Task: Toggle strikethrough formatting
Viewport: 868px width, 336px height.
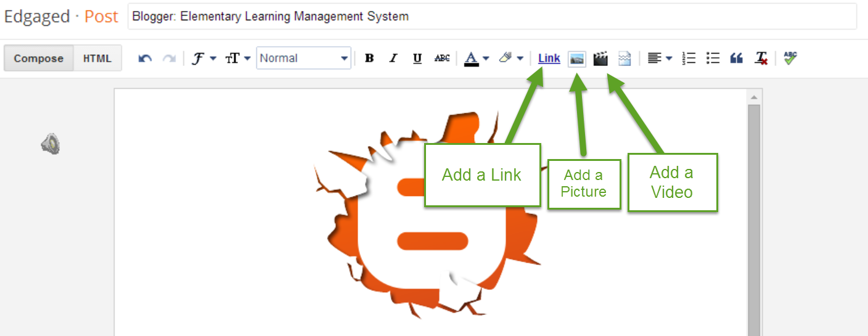Action: (442, 59)
